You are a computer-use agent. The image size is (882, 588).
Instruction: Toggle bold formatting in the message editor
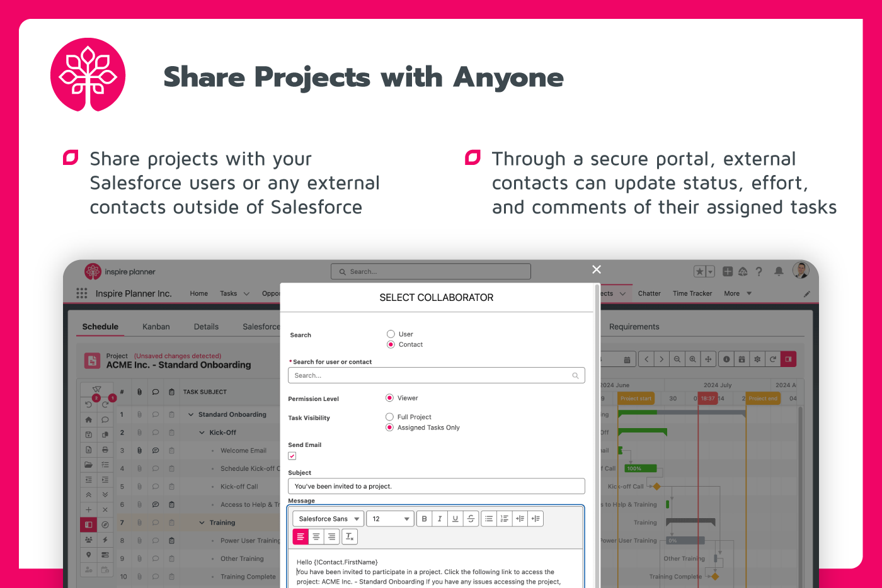click(425, 519)
